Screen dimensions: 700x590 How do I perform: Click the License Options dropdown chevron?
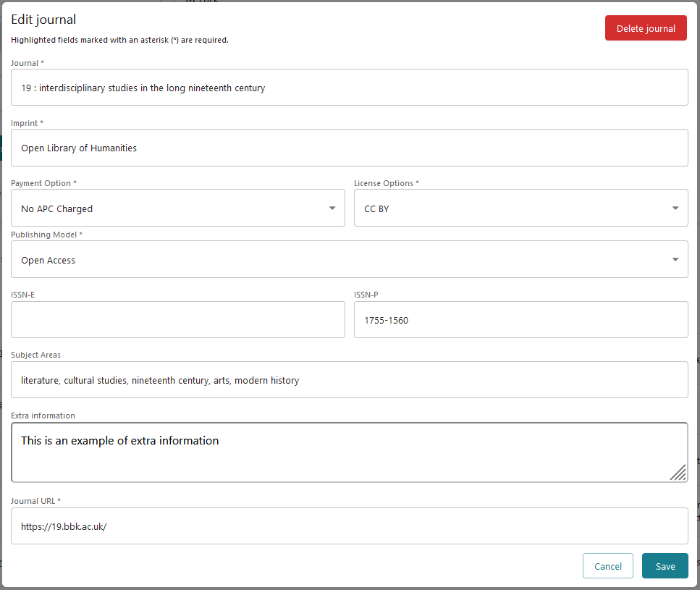[x=676, y=208]
